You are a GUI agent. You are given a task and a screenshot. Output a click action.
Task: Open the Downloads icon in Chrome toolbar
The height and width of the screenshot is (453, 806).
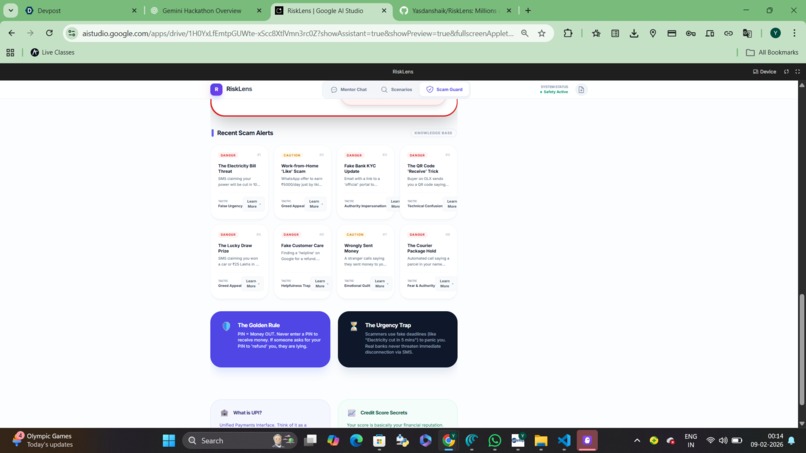coord(634,33)
